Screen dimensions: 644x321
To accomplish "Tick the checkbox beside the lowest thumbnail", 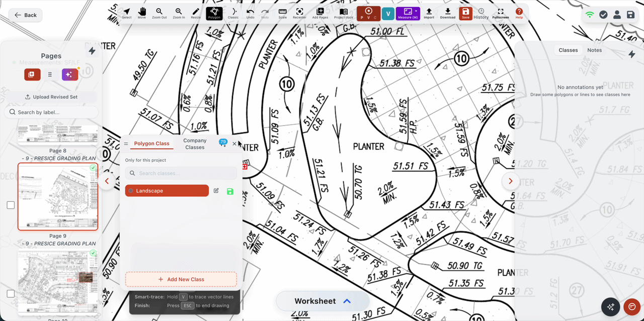I will tap(11, 293).
